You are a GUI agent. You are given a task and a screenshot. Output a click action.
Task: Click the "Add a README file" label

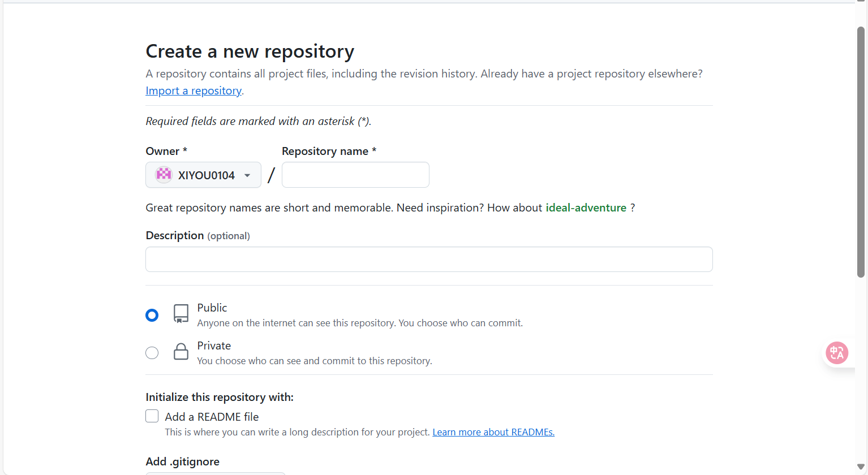(212, 417)
